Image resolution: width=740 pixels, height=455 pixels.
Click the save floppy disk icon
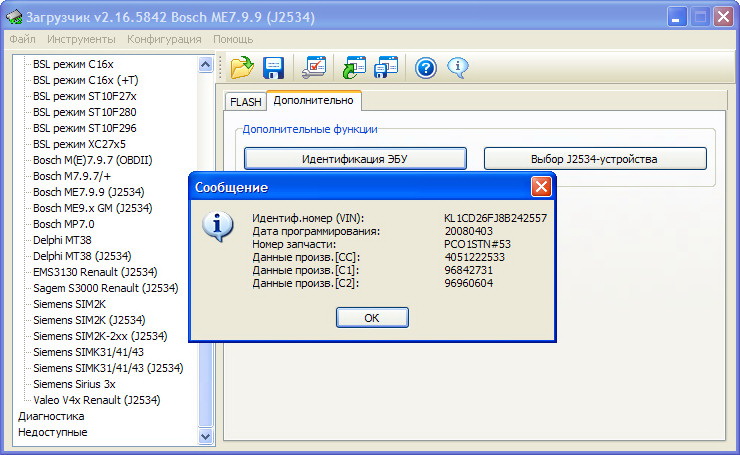pos(273,68)
